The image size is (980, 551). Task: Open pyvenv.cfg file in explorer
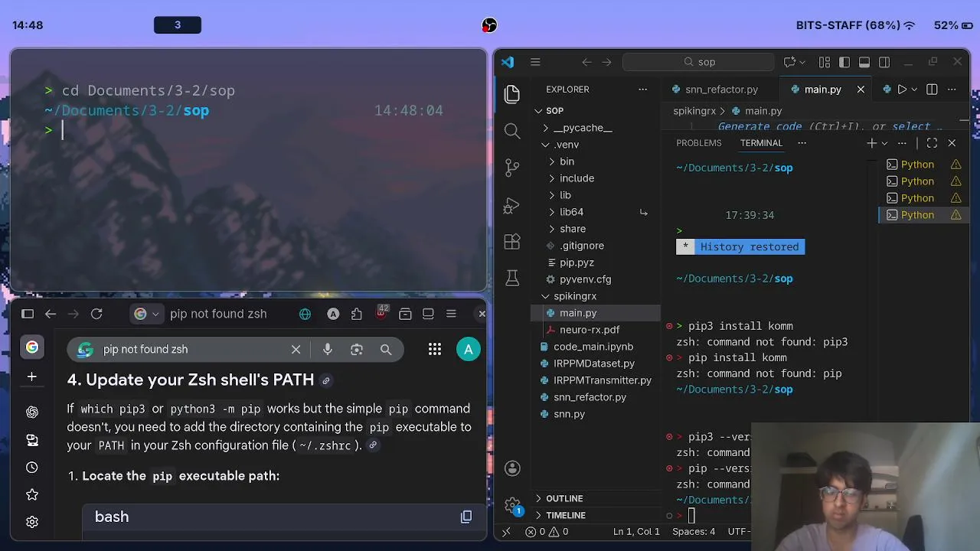click(x=585, y=279)
